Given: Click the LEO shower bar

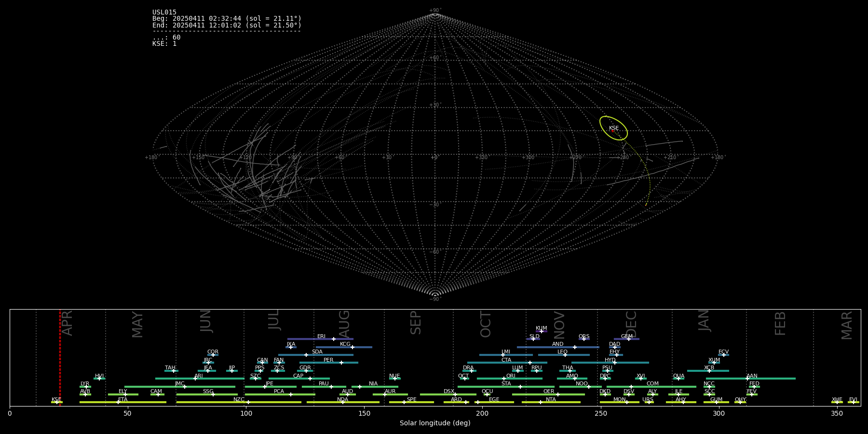Looking at the screenshot, I should 564,355.
